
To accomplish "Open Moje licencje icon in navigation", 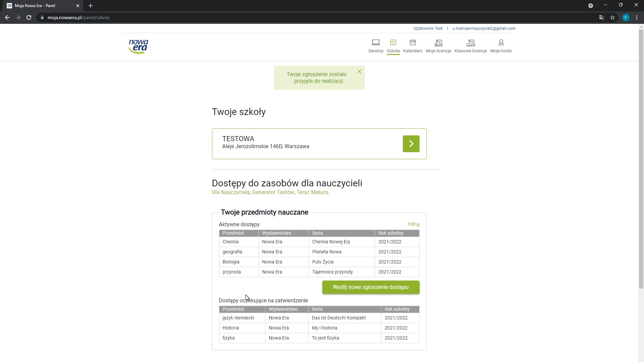I will tap(438, 43).
